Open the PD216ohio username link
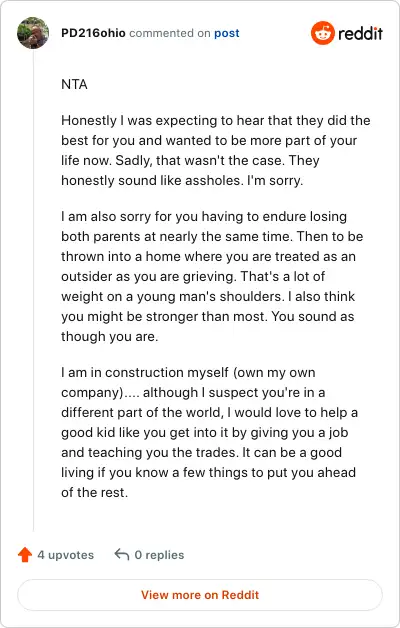Viewport: 400px width, 628px height. pyautogui.click(x=93, y=33)
